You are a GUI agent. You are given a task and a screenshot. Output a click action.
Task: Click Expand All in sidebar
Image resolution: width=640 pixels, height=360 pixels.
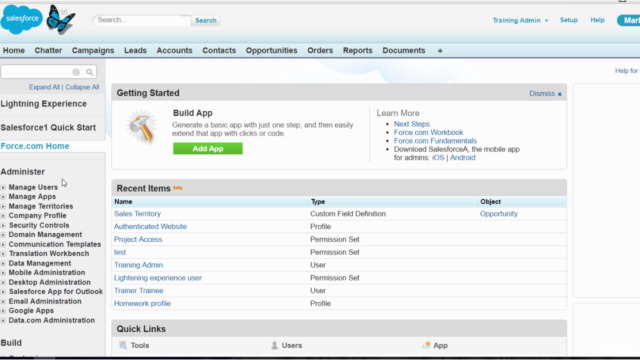coord(44,87)
